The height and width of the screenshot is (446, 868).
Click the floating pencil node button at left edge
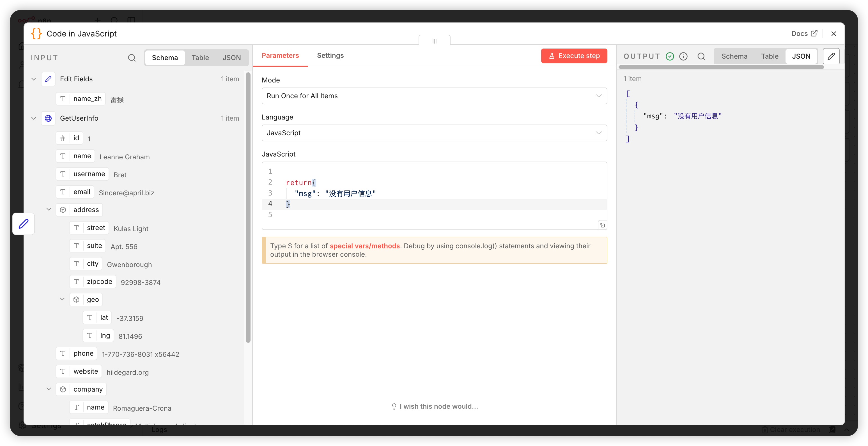pyautogui.click(x=24, y=224)
